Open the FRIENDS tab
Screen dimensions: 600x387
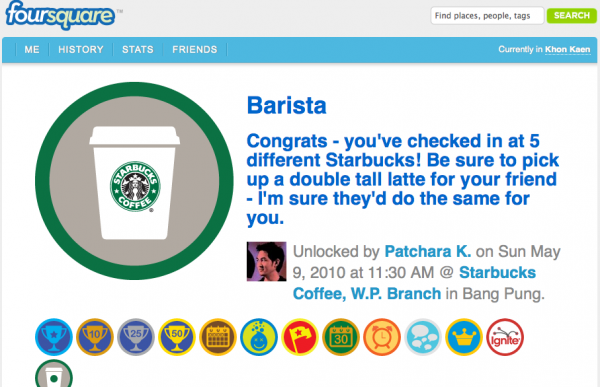[x=195, y=49]
